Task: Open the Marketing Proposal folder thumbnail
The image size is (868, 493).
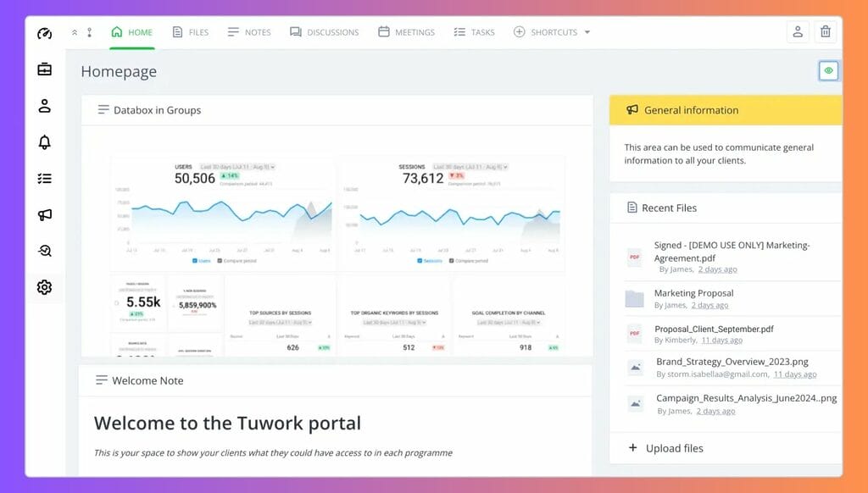Action: click(x=634, y=296)
